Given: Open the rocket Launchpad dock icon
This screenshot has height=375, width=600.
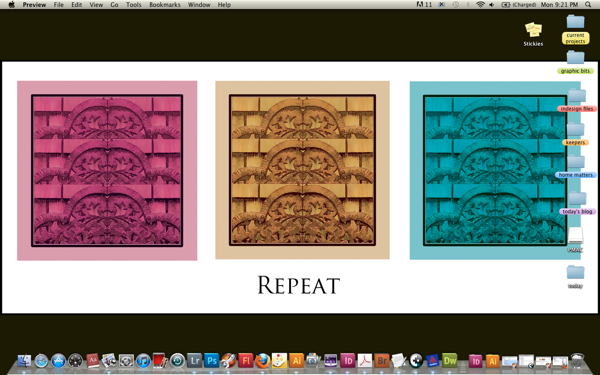Looking at the screenshot, I should [228, 361].
